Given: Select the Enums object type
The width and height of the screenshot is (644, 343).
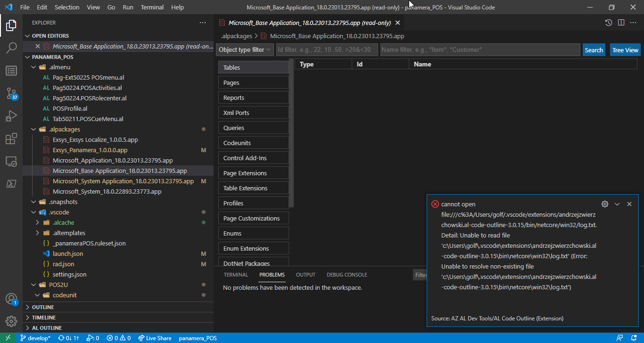Looking at the screenshot, I should [x=254, y=233].
